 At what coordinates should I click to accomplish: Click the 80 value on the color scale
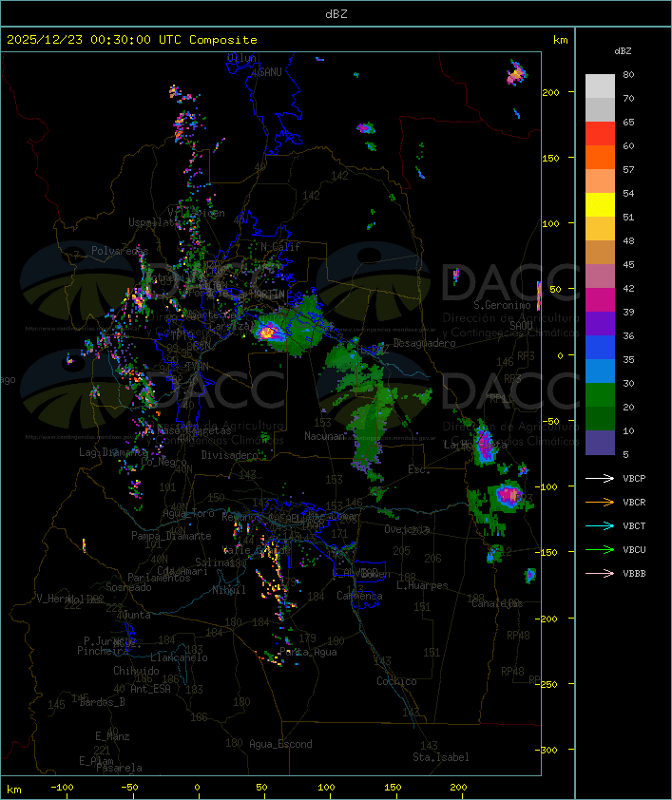pyautogui.click(x=628, y=74)
